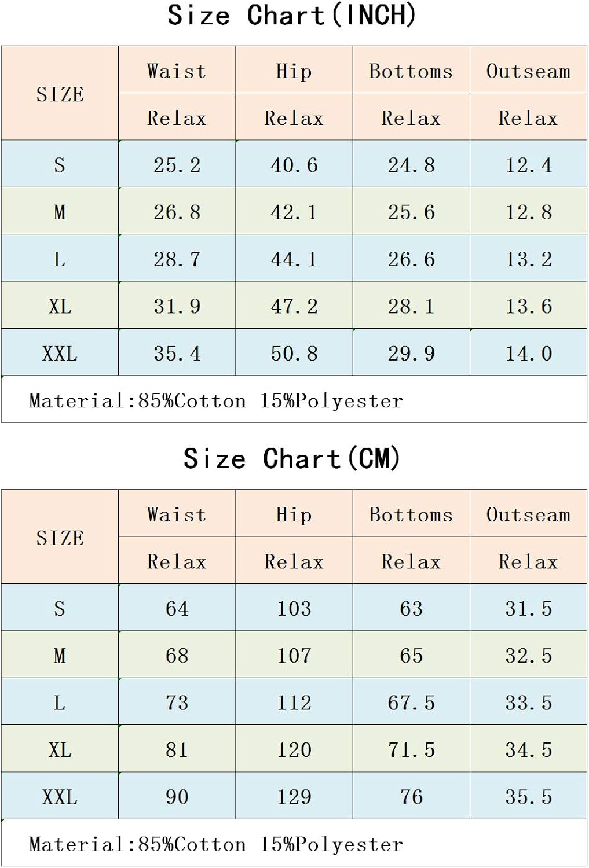Click the Hip header in the inch chart
The height and width of the screenshot is (868, 589).
pyautogui.click(x=294, y=71)
